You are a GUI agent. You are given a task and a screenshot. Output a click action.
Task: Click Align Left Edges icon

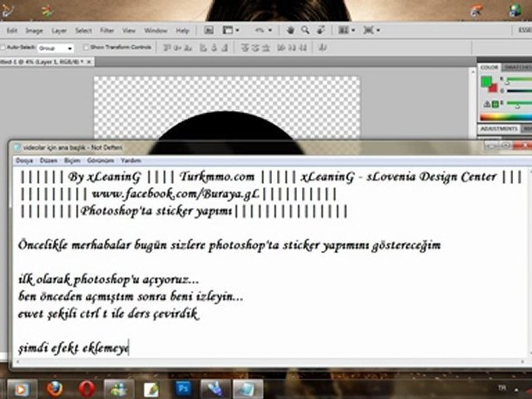(203, 48)
